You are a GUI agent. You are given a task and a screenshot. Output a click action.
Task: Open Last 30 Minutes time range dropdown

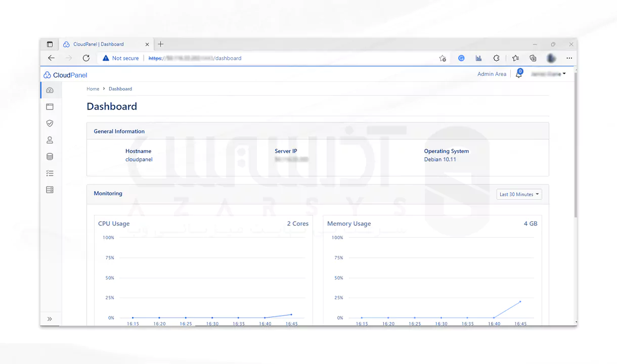(x=519, y=194)
